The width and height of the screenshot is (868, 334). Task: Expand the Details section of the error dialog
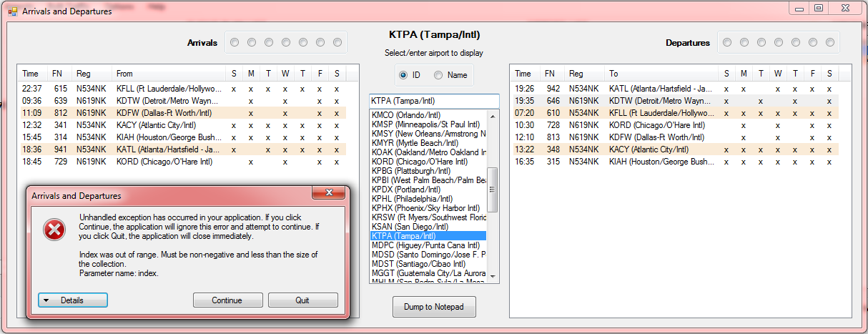(x=72, y=300)
